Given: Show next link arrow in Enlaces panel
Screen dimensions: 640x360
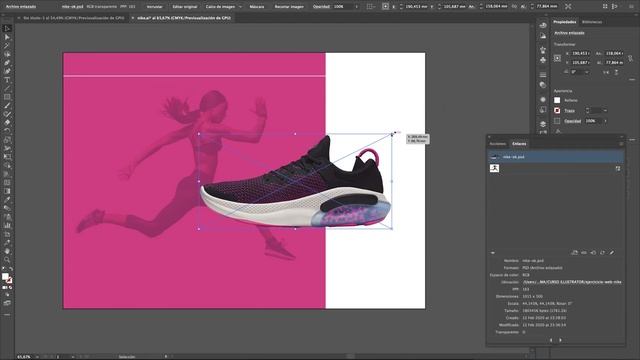Looking at the screenshot, I should (560, 340).
